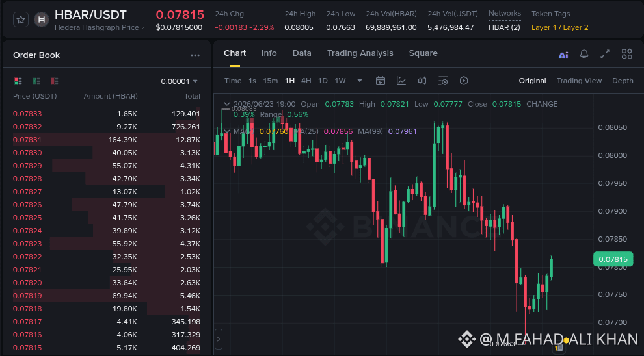Click the Layer 1 / Layer 2 token tag

(560, 27)
